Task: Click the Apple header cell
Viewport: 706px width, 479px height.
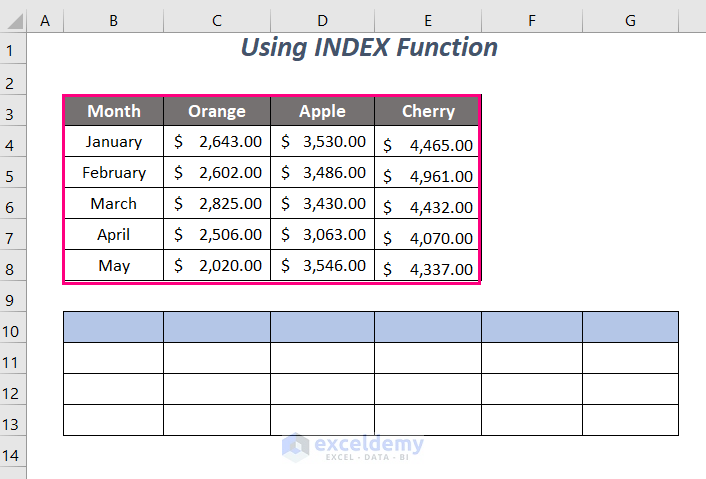Action: tap(322, 111)
